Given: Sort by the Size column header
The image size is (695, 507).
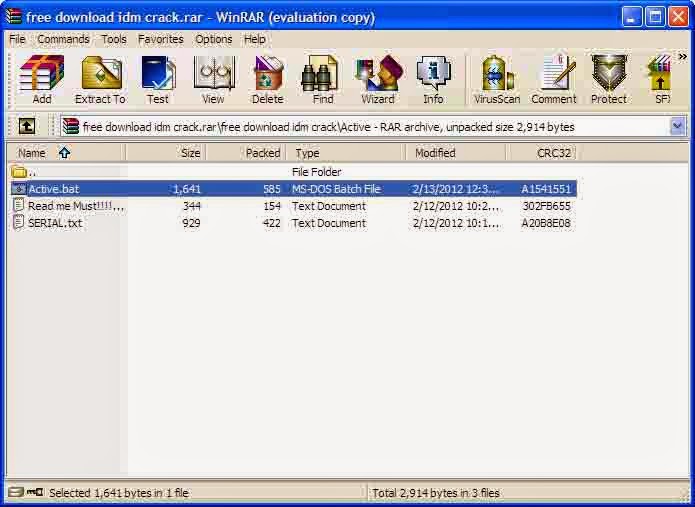Looking at the screenshot, I should (166, 153).
